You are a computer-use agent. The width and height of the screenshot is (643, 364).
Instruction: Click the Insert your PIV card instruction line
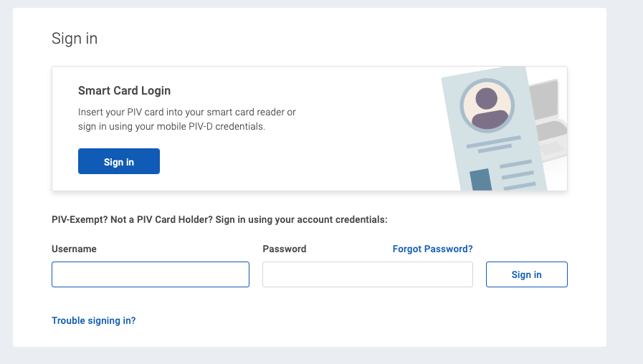186,112
